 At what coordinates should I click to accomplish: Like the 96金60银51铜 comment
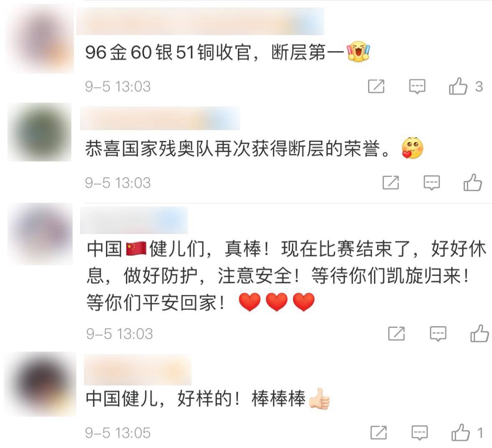pyautogui.click(x=458, y=86)
